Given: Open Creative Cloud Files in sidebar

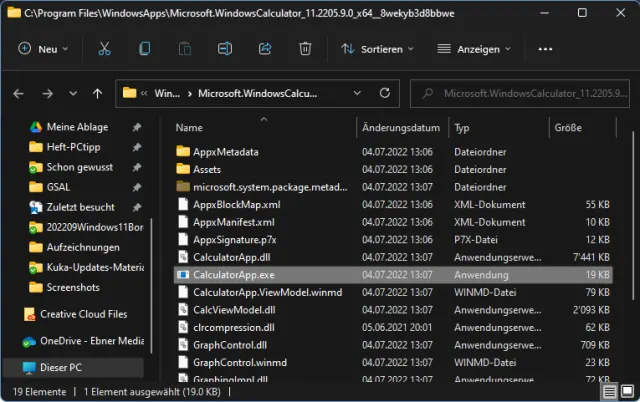Looking at the screenshot, I should [x=85, y=313].
